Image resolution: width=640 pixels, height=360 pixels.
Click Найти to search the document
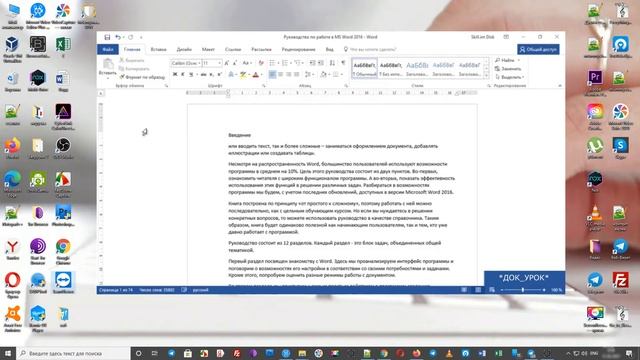point(507,60)
